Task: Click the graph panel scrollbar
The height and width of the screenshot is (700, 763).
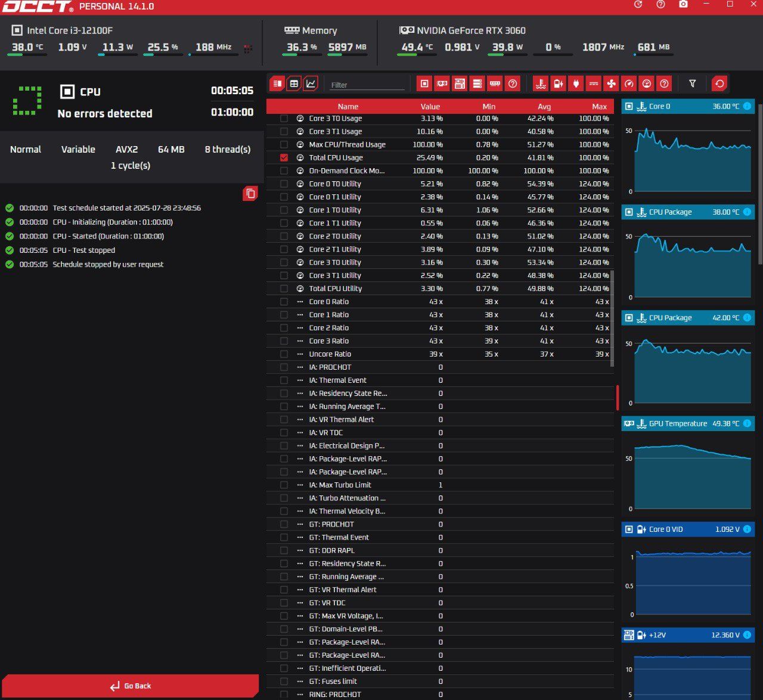Action: 759,185
